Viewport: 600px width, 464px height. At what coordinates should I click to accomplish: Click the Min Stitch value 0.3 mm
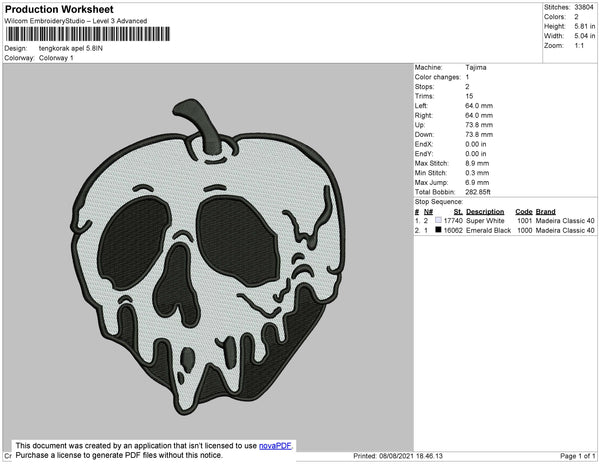477,173
